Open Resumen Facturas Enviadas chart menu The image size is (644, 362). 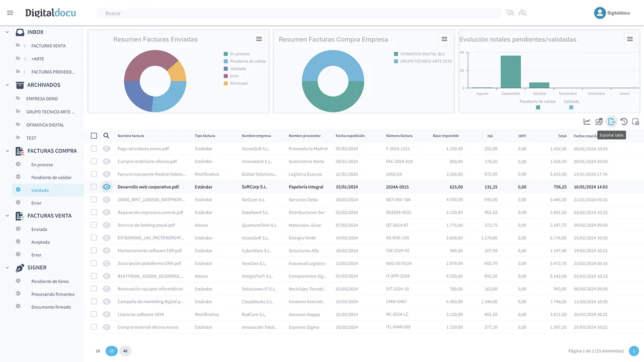click(259, 39)
